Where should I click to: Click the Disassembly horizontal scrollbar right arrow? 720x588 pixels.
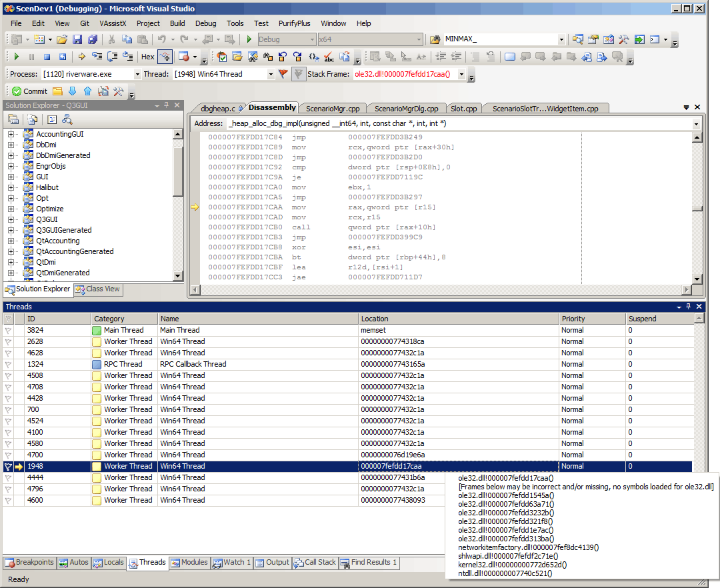687,289
